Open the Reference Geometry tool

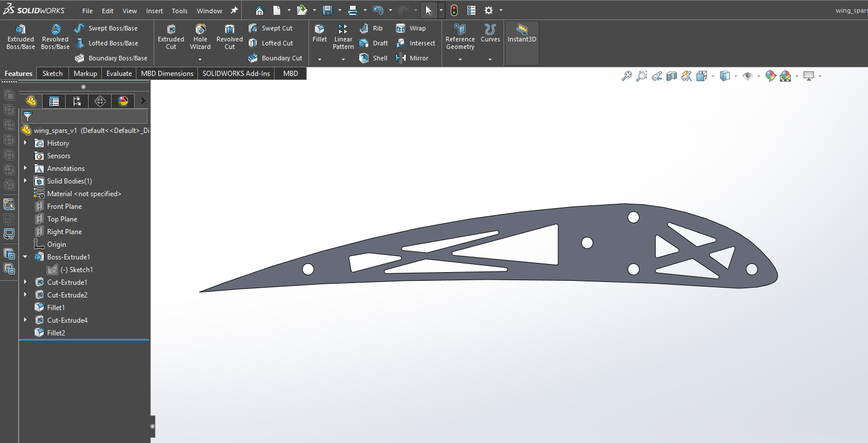[460, 37]
